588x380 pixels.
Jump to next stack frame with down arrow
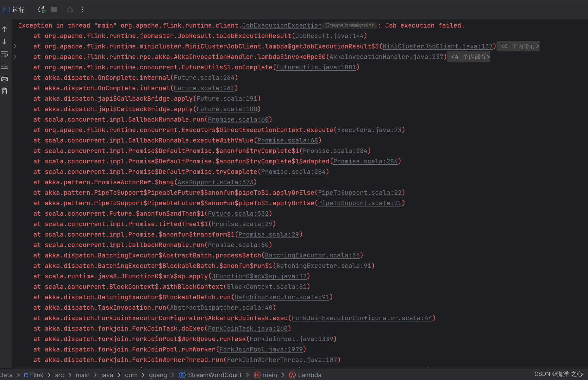point(4,41)
